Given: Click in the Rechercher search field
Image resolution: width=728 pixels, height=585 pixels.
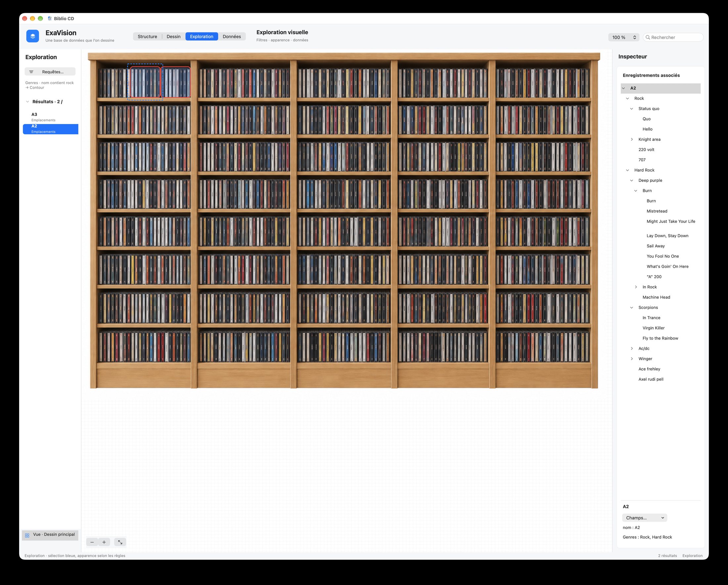Looking at the screenshot, I should point(673,37).
